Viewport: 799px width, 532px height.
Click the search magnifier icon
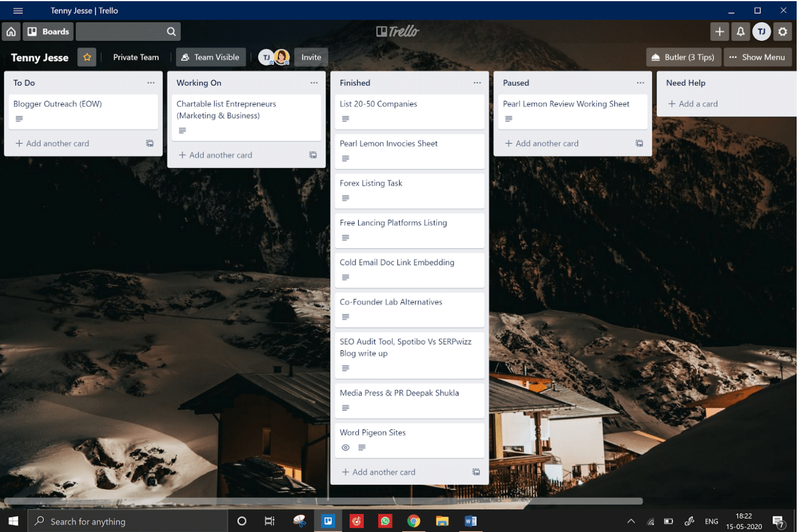click(171, 32)
